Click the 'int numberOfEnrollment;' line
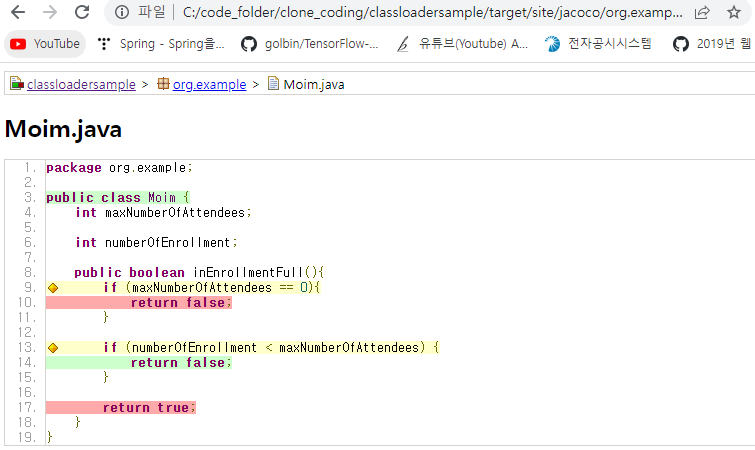The width and height of the screenshot is (755, 450). (156, 242)
